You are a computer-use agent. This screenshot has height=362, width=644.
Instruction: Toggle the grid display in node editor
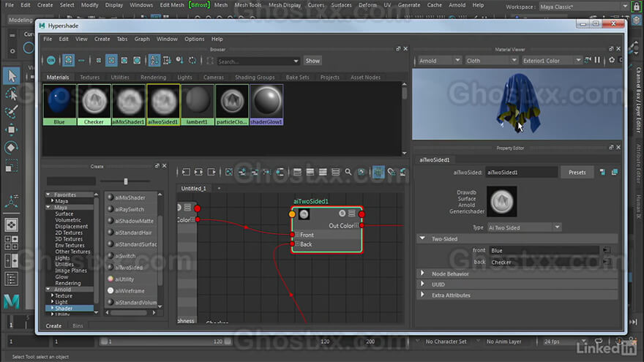pos(378,172)
